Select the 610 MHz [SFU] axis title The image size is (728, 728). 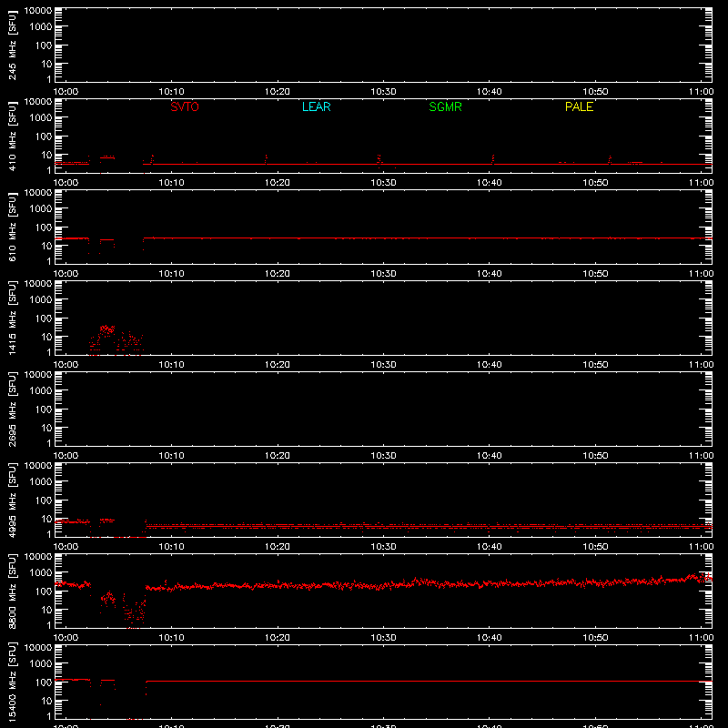tap(12, 227)
